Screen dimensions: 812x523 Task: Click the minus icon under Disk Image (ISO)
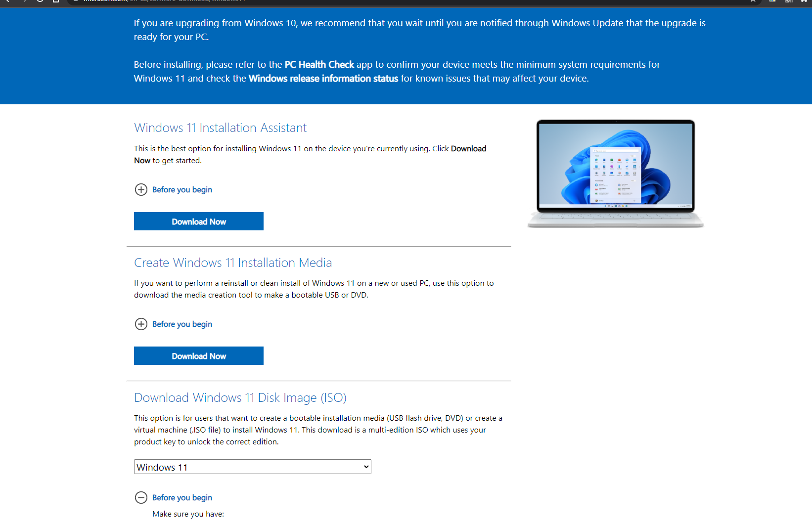point(141,498)
